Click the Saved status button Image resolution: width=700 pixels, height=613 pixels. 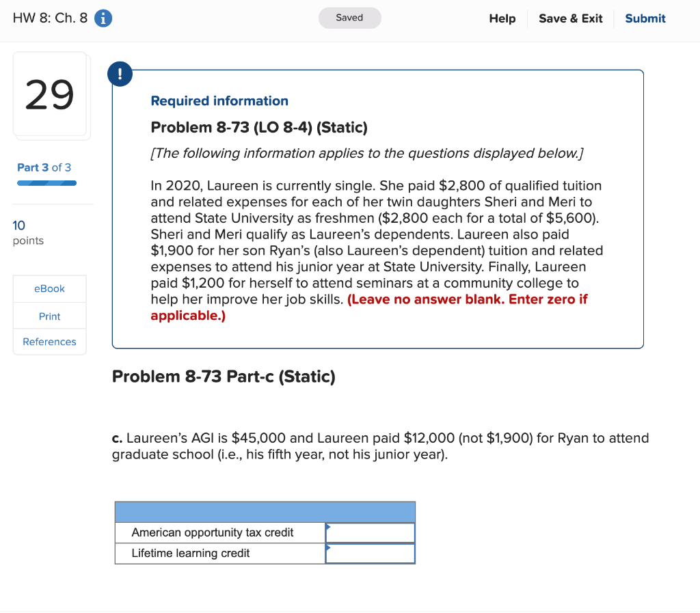click(x=349, y=18)
